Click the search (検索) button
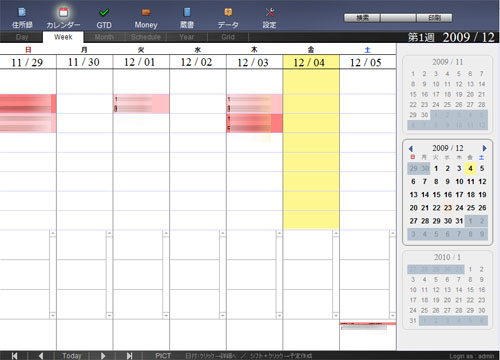 [x=362, y=18]
